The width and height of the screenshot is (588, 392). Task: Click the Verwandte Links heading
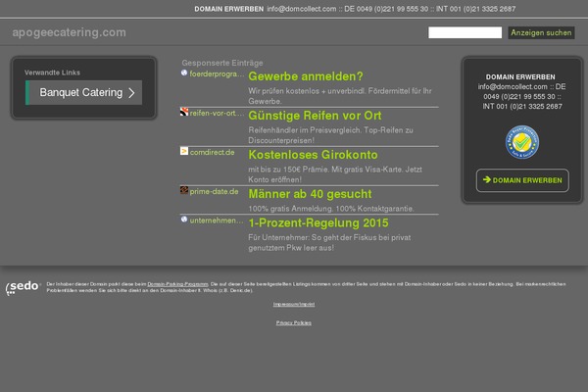(x=53, y=73)
